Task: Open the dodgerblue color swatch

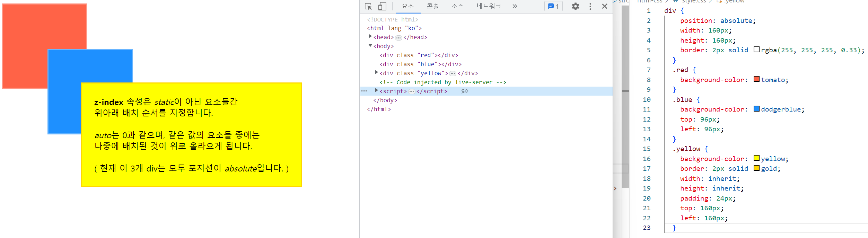Action: tap(756, 109)
